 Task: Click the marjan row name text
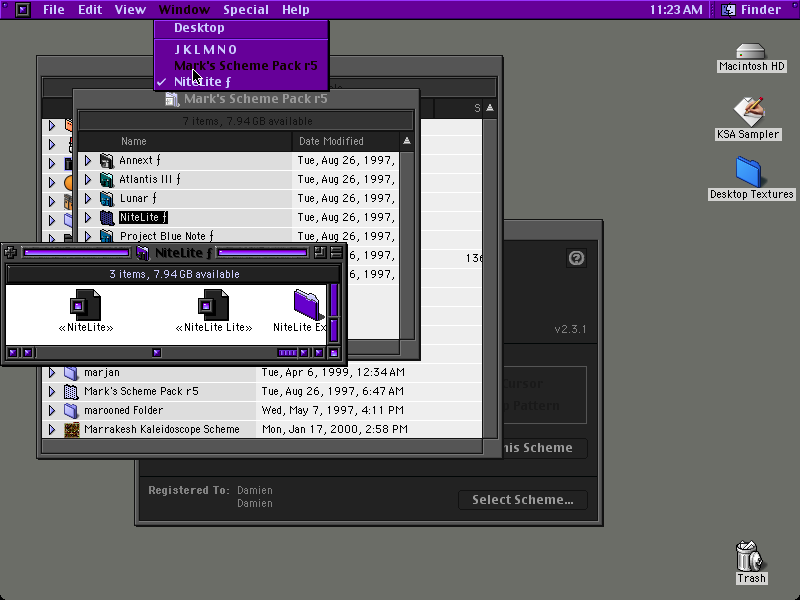pos(102,372)
